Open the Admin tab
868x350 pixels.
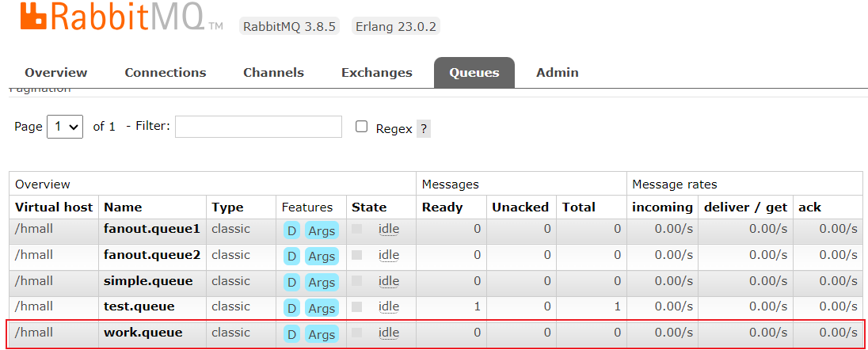point(558,73)
